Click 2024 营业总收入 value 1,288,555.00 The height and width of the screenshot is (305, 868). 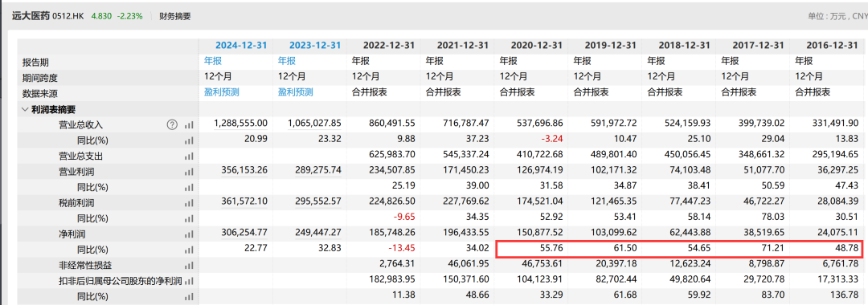[241, 124]
